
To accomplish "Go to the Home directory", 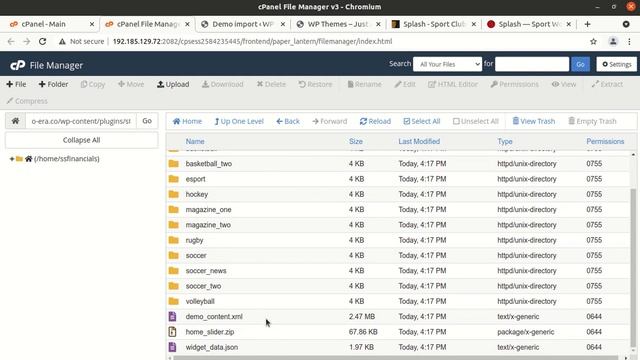I will pyautogui.click(x=187, y=121).
